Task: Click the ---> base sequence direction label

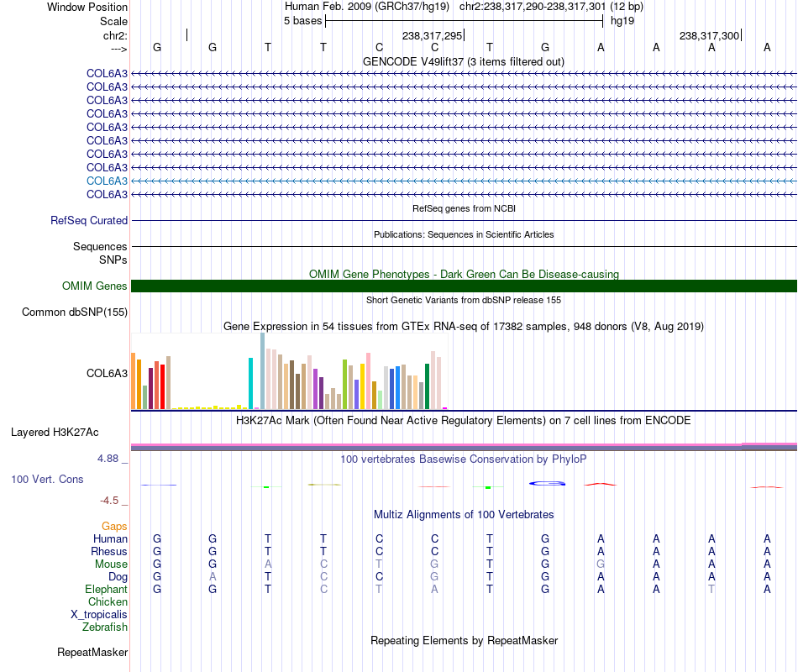Action: coord(118,49)
